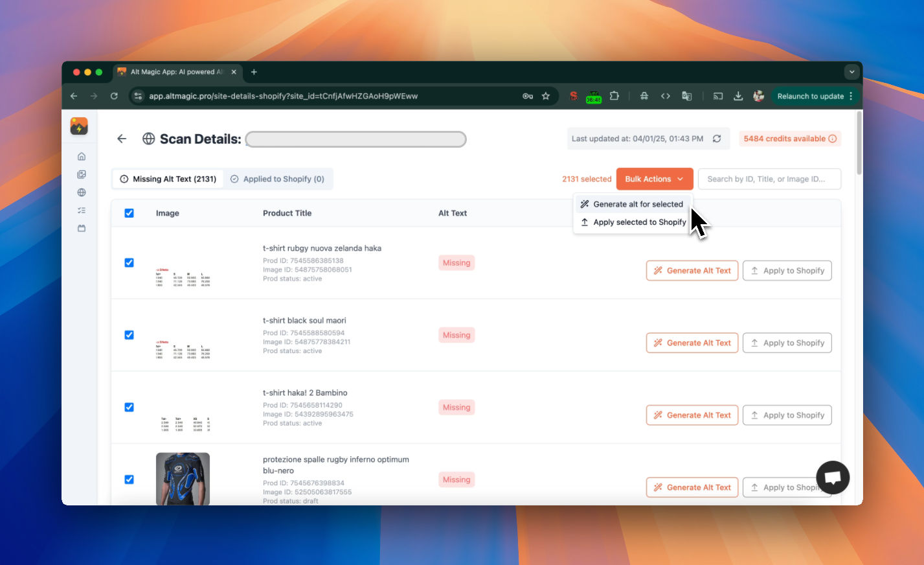Generate Alt Text for t-shirt black soul maori
This screenshot has height=565, width=924.
(692, 343)
